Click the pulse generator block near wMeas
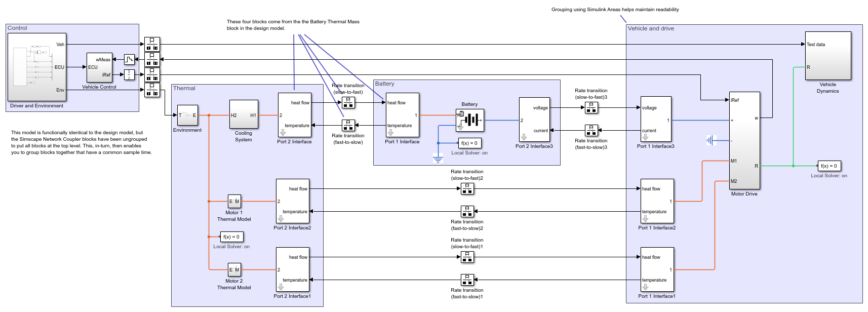The height and width of the screenshot is (312, 868). (x=130, y=60)
